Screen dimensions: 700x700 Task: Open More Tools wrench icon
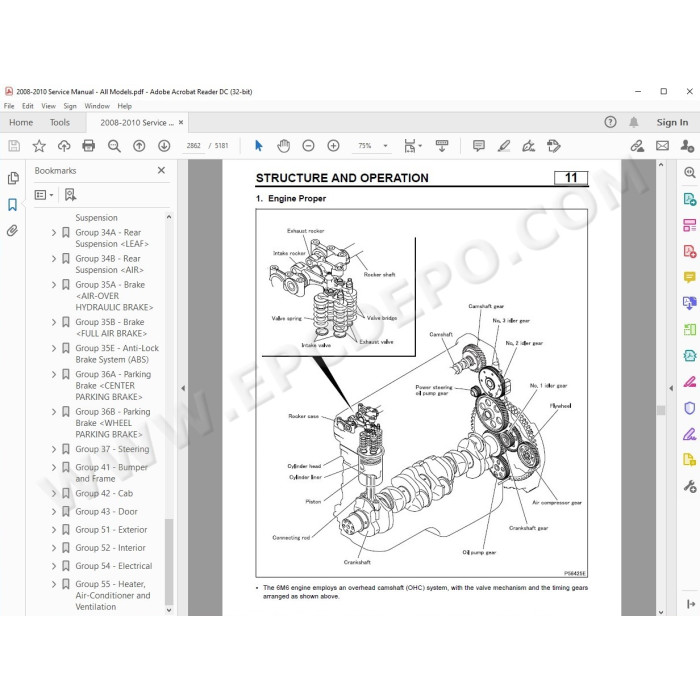pos(689,486)
